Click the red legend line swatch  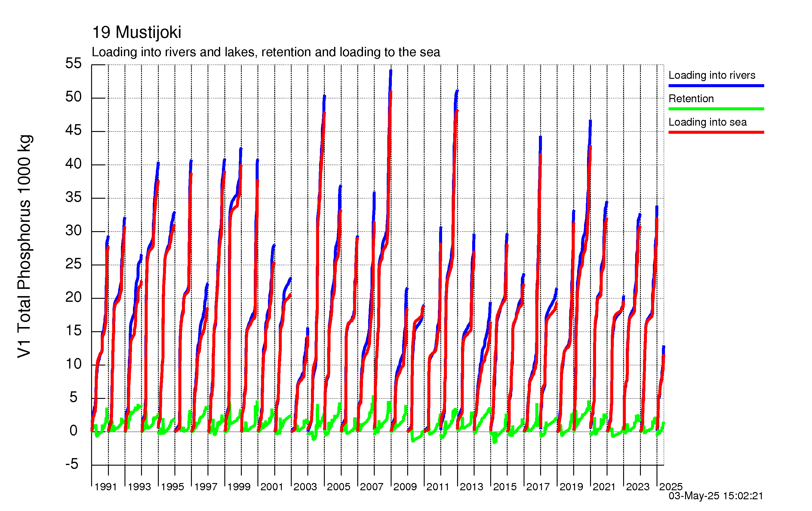click(716, 133)
